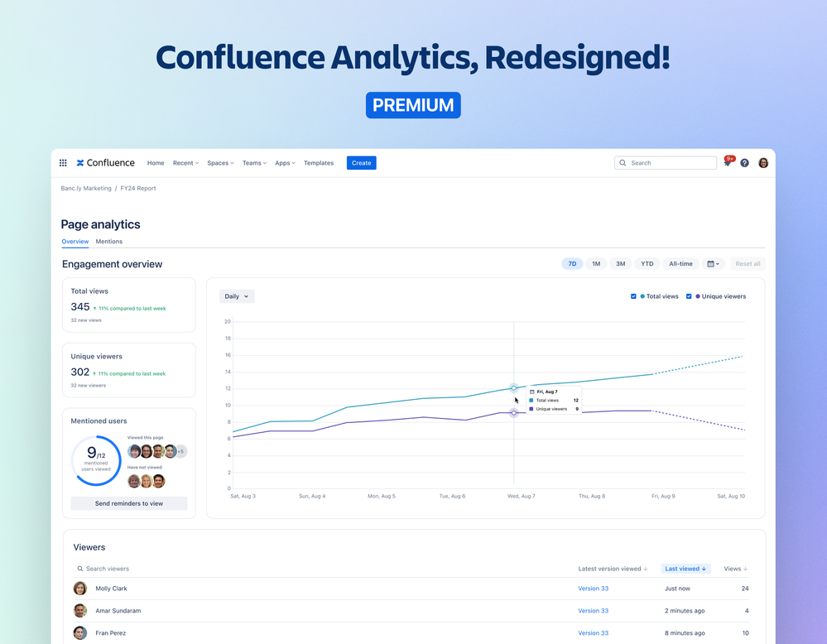
Task: Click Amar Sundaram's avatar in Viewers
Action: 80,611
